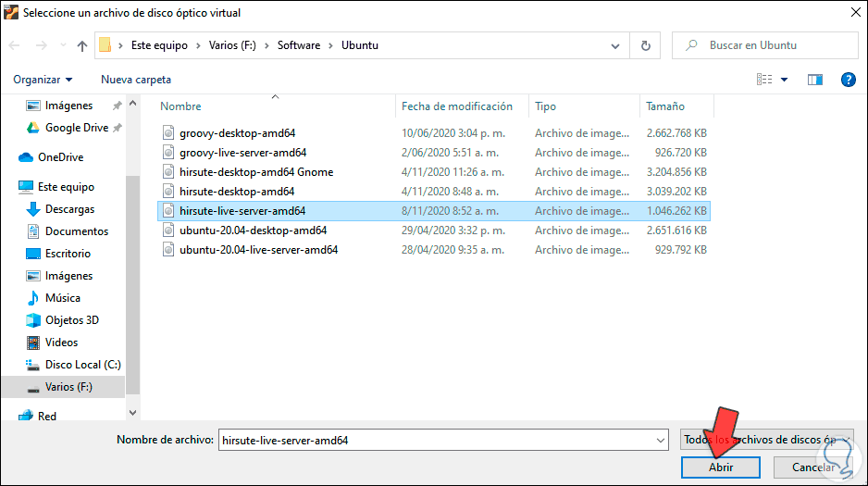The image size is (868, 486).
Task: Toggle the preview pane
Action: click(x=815, y=80)
